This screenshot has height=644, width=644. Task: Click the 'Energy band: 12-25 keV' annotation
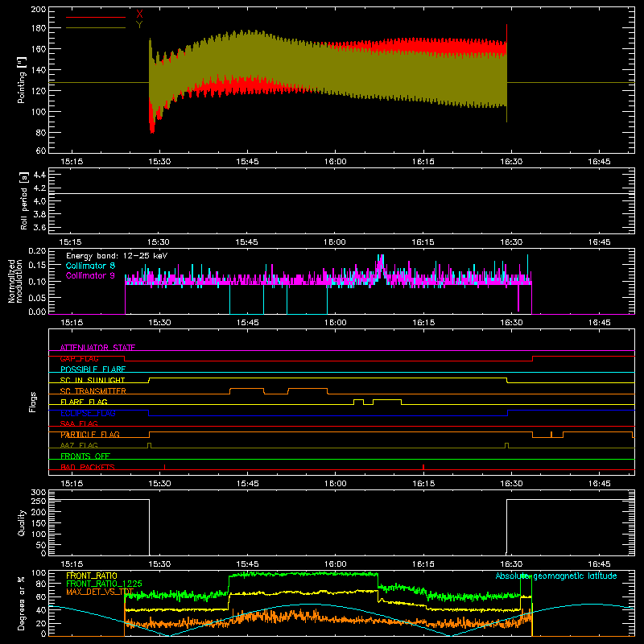(117, 256)
